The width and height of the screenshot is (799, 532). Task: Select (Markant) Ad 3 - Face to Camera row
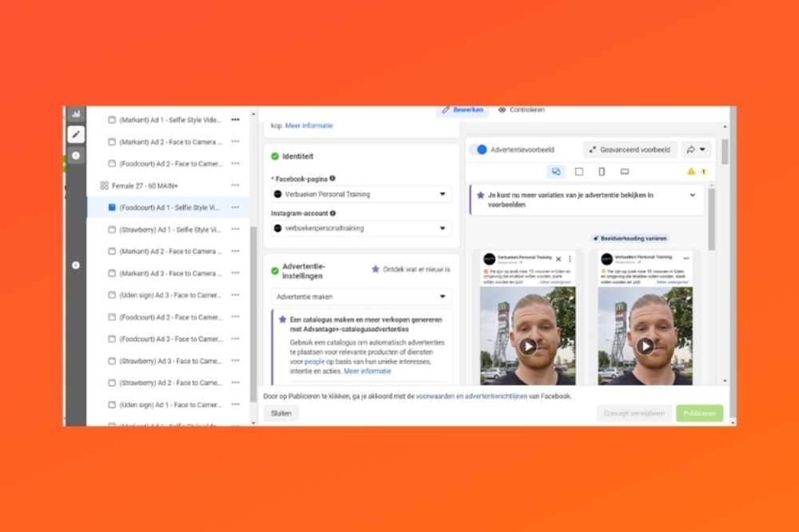tap(168, 273)
